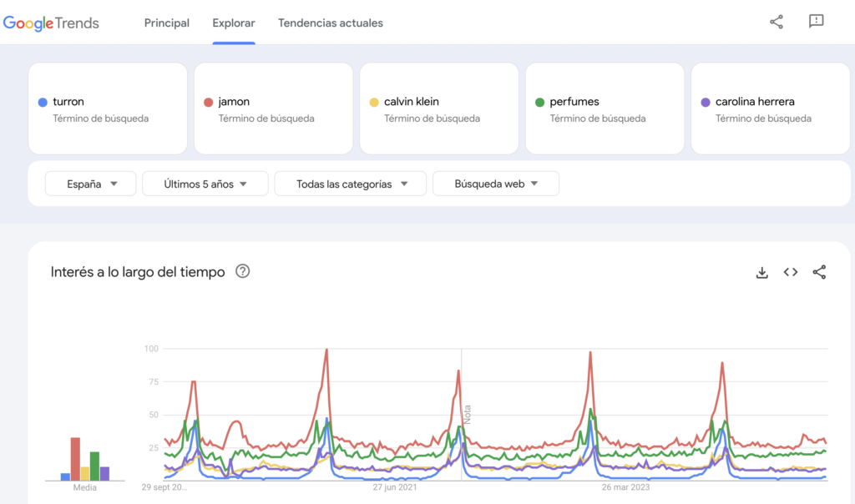Download the chart data as CSV

[761, 272]
